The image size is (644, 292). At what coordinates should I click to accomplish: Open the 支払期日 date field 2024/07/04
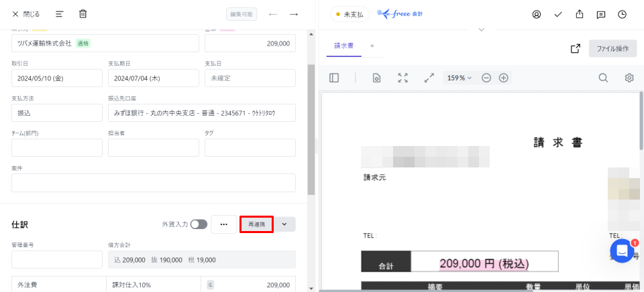click(154, 78)
